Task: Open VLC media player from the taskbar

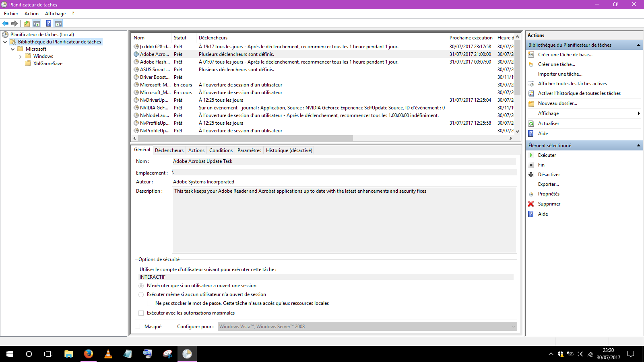Action: pyautogui.click(x=108, y=354)
